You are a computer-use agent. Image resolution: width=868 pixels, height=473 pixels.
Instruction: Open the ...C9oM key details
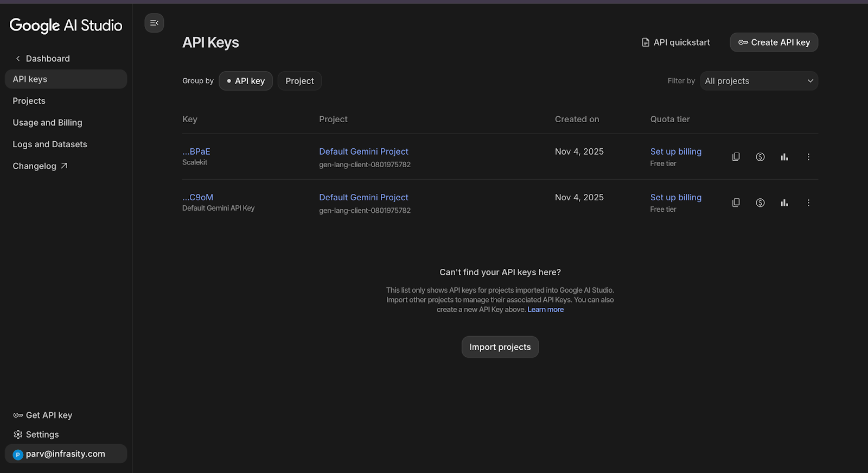(197, 197)
